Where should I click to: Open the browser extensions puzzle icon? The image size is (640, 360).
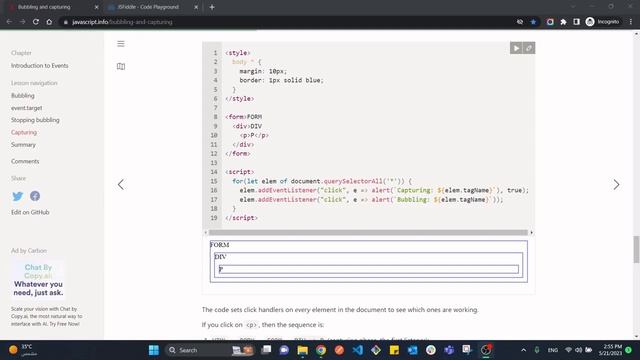(563, 22)
